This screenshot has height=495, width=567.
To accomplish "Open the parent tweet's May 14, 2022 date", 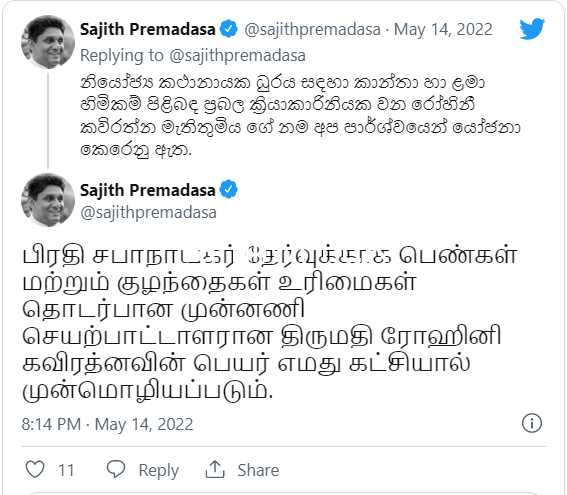I will pyautogui.click(x=443, y=30).
